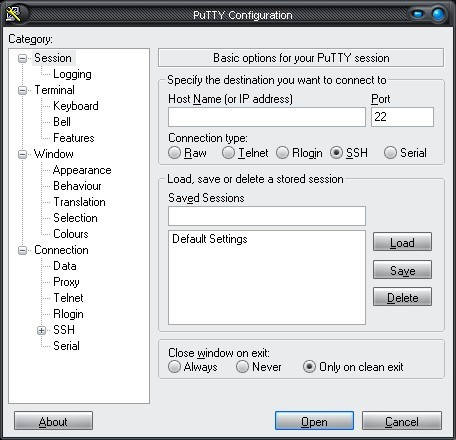The height and width of the screenshot is (440, 456).
Task: Choose Telnet as connection type
Action: [228, 153]
